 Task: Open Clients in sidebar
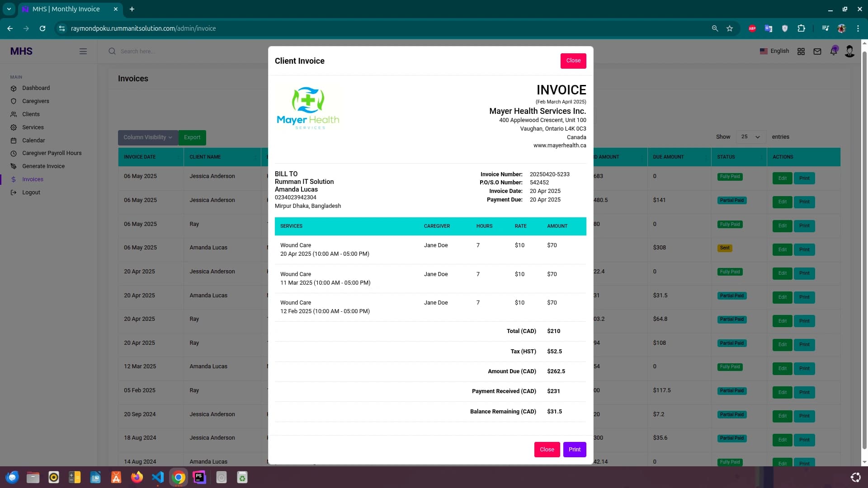click(31, 114)
